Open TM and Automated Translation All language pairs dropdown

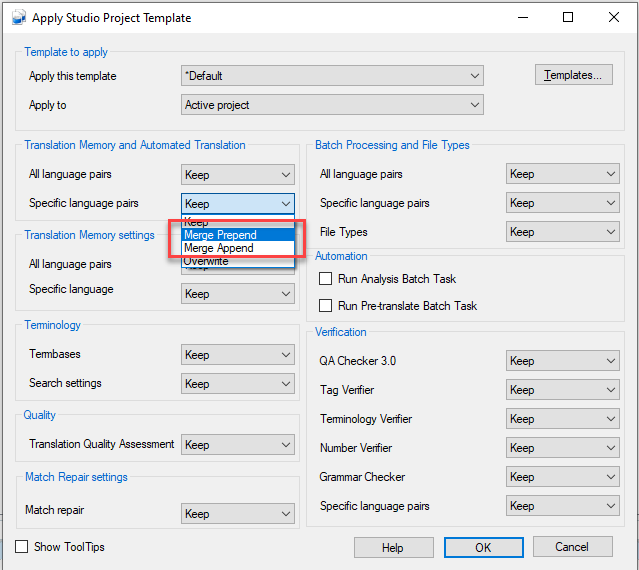click(x=238, y=175)
